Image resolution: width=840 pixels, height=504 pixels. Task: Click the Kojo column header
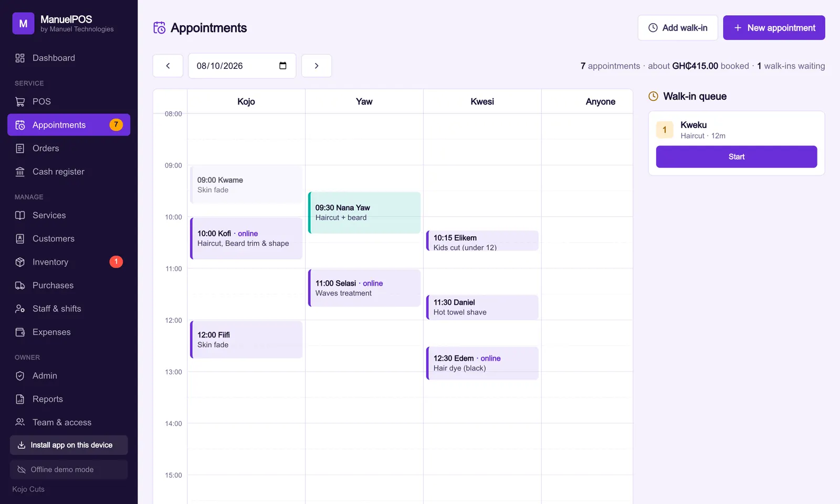[x=246, y=101]
